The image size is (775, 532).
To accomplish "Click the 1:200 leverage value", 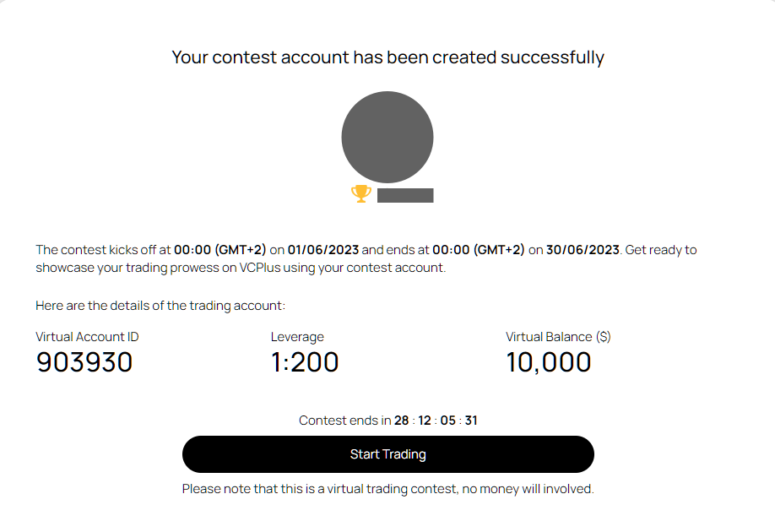I will 305,362.
